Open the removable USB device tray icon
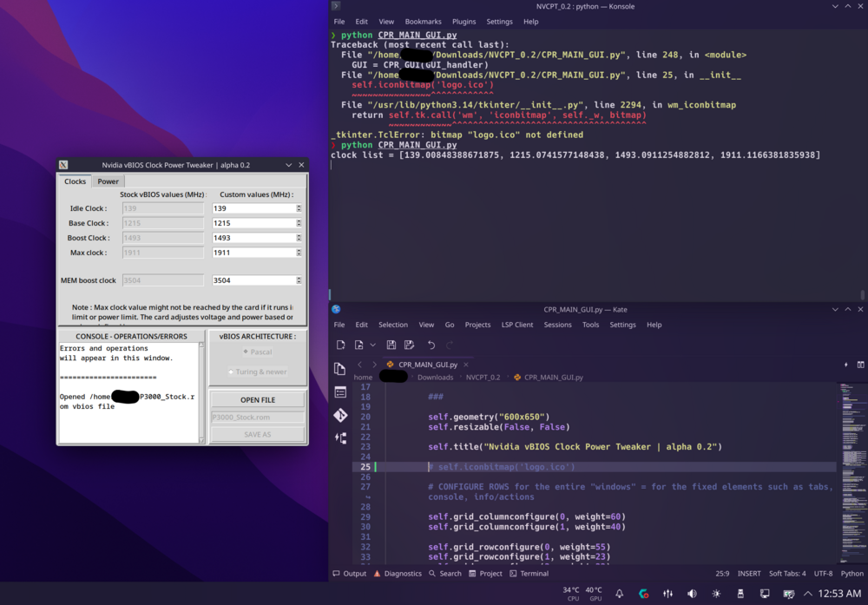The image size is (868, 605). coord(740,594)
